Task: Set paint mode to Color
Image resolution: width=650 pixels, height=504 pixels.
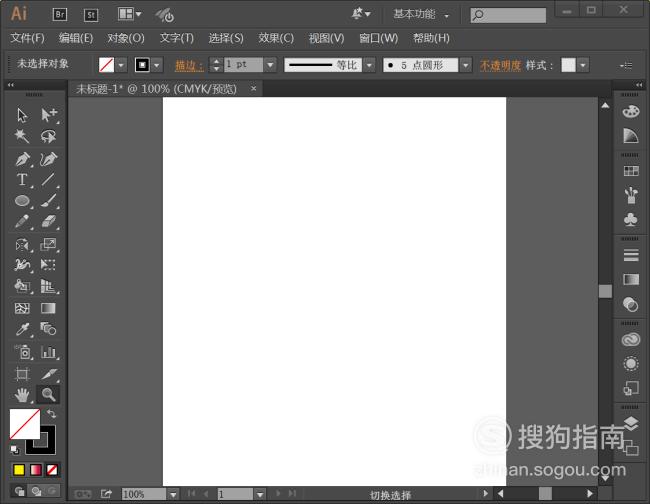Action: click(19, 470)
